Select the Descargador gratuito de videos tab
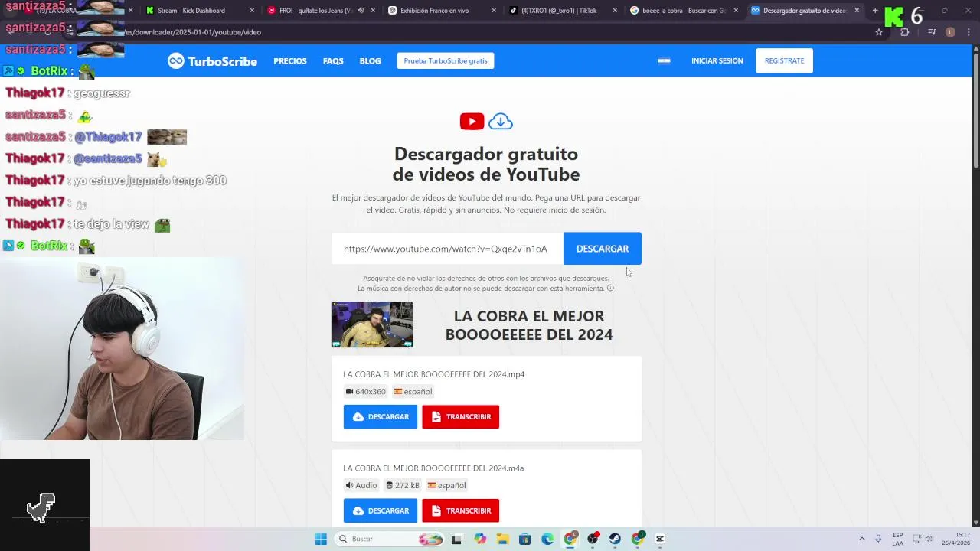The width and height of the screenshot is (980, 551). click(x=805, y=11)
